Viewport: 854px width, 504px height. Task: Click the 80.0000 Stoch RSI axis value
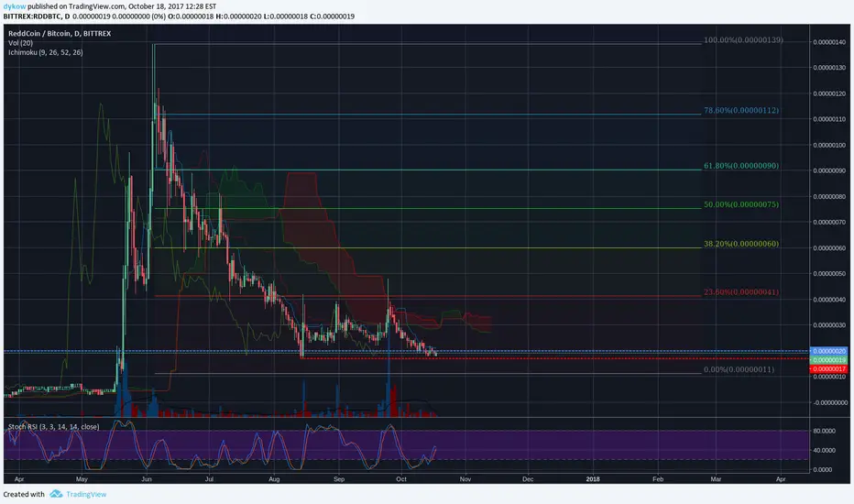point(824,431)
